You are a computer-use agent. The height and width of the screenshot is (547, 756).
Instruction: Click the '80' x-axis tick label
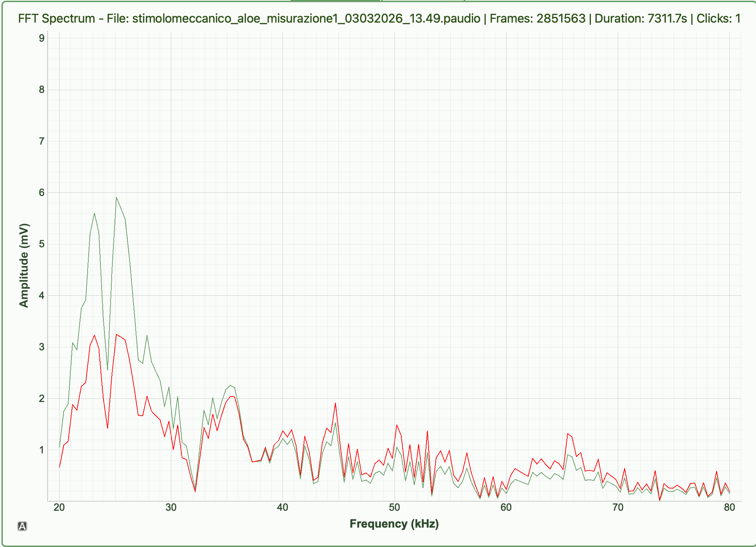[729, 507]
